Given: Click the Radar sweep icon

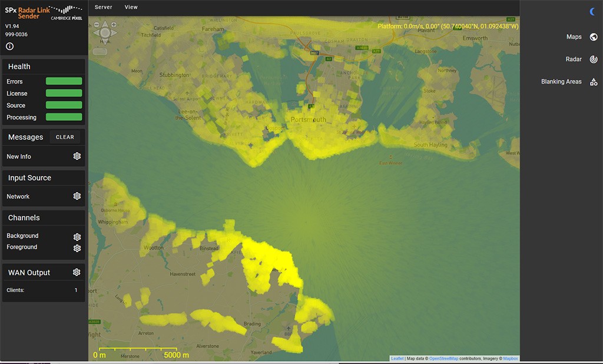Looking at the screenshot, I should tap(593, 59).
